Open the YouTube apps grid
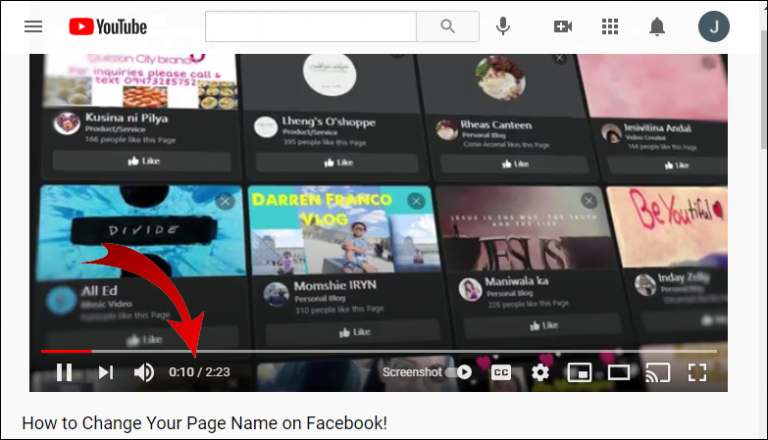The width and height of the screenshot is (768, 440). 610,26
